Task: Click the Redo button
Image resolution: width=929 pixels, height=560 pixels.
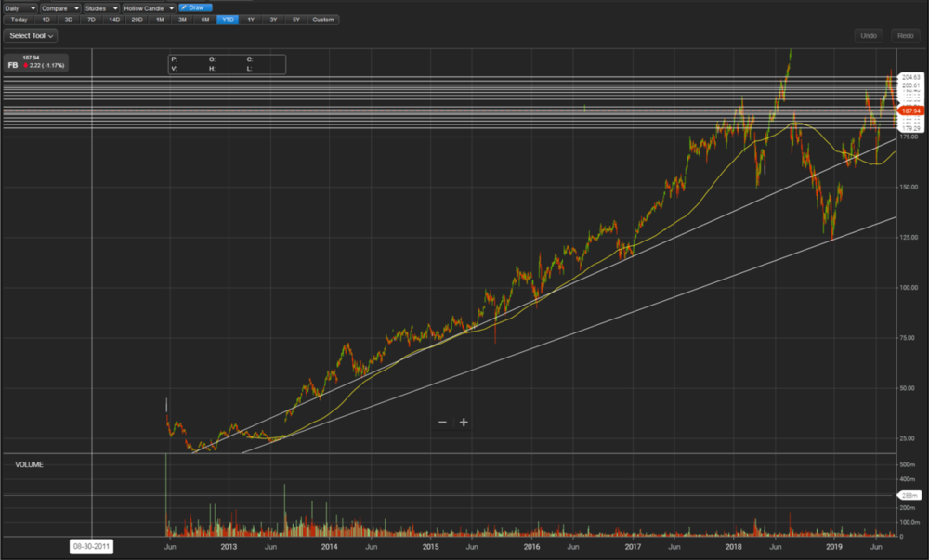Action: click(x=904, y=35)
